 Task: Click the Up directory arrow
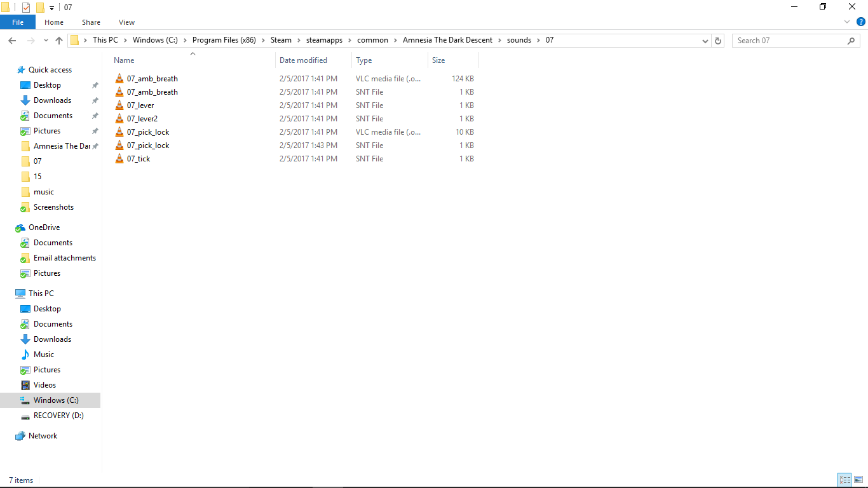point(59,40)
